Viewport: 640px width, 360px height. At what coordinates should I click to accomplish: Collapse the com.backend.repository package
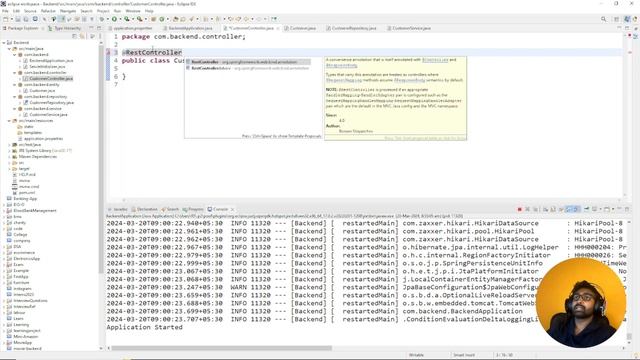click(15, 97)
